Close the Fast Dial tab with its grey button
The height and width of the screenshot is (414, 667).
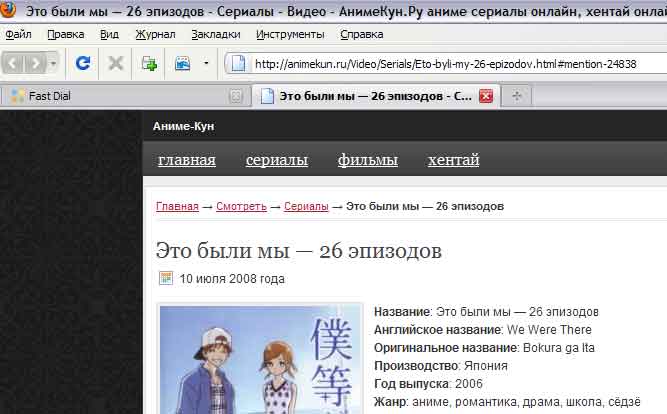[235, 96]
